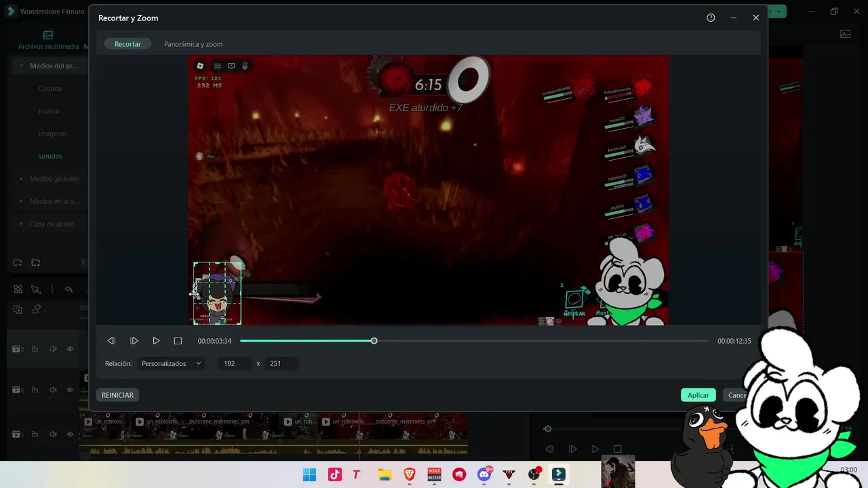
Task: Open OBS Studio from the taskbar
Action: 534,474
